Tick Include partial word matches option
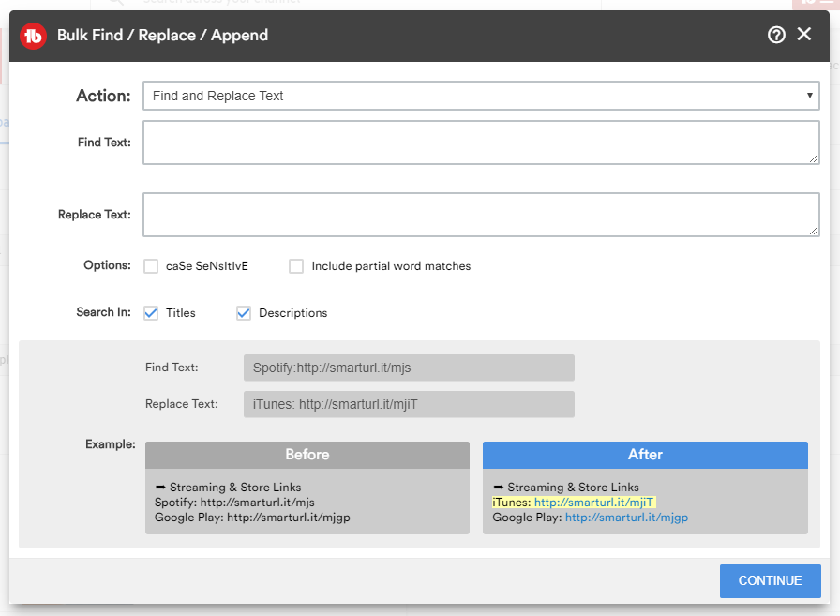The width and height of the screenshot is (840, 616). 296,266
